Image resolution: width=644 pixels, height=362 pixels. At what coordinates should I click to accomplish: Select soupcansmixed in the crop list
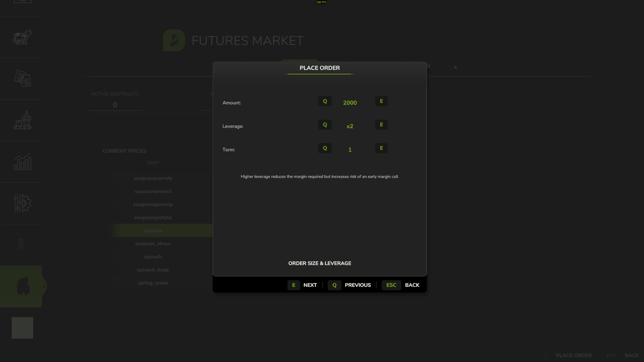[153, 191]
